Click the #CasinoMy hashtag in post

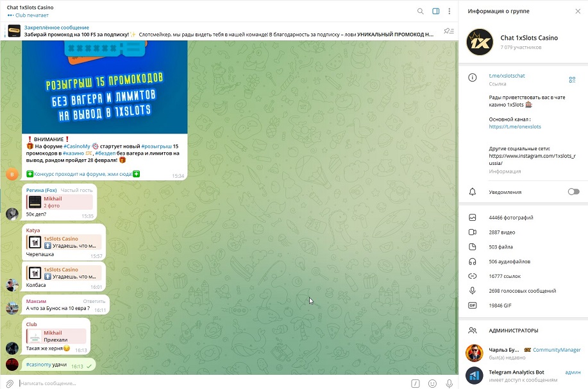click(77, 146)
